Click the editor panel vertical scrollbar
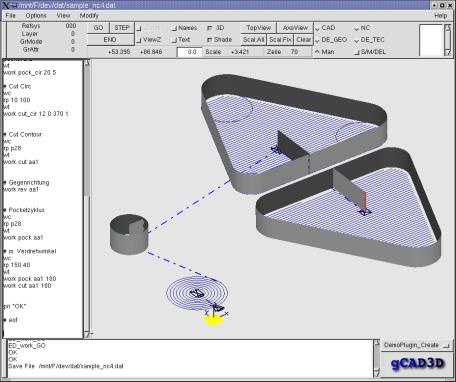 click(87, 198)
